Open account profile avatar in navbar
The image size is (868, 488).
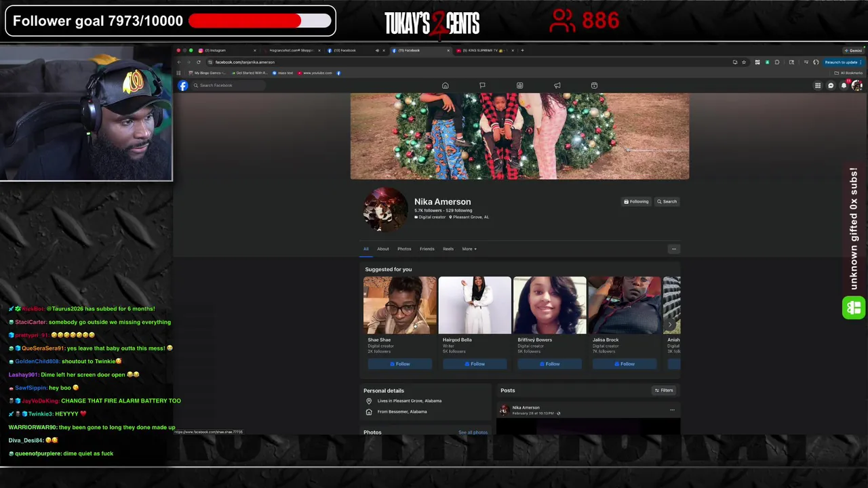(856, 85)
